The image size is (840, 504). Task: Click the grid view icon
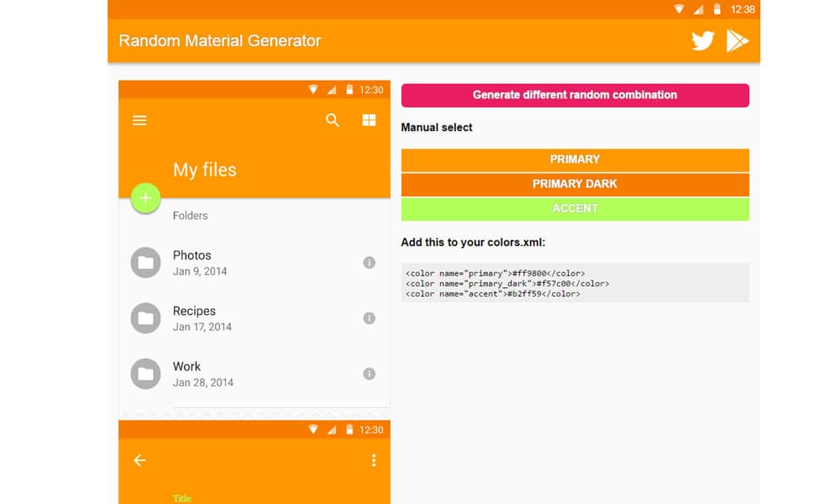click(x=369, y=120)
